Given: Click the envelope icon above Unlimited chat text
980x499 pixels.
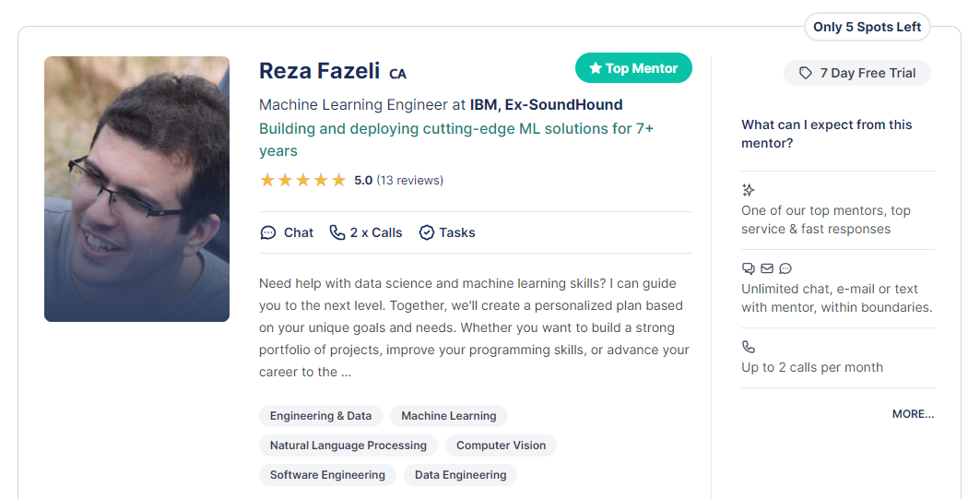Looking at the screenshot, I should click(x=767, y=268).
